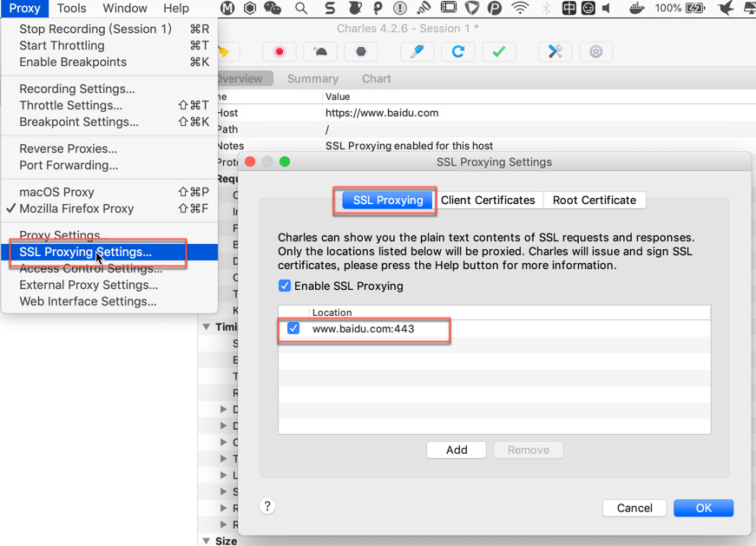Click the Remove button

[x=529, y=450]
